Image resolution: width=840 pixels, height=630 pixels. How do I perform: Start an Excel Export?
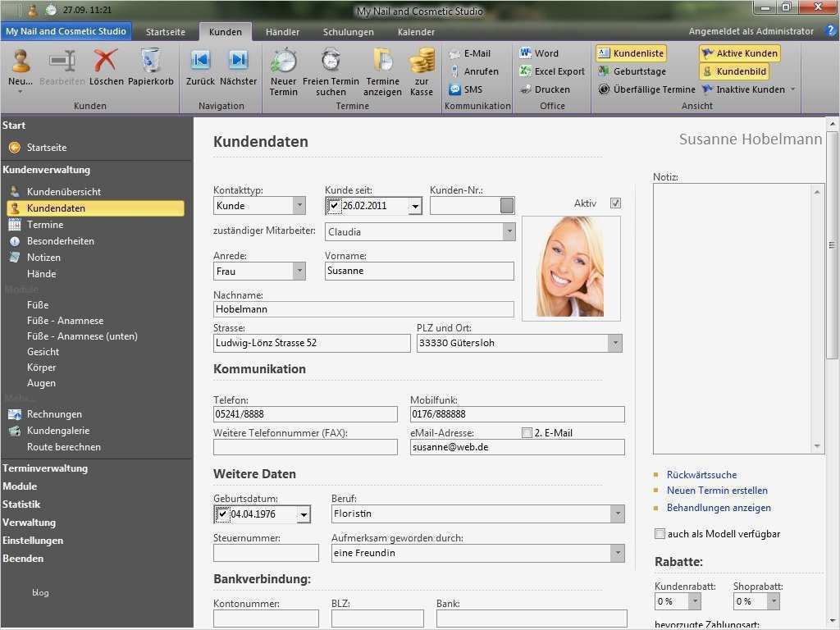click(x=551, y=71)
